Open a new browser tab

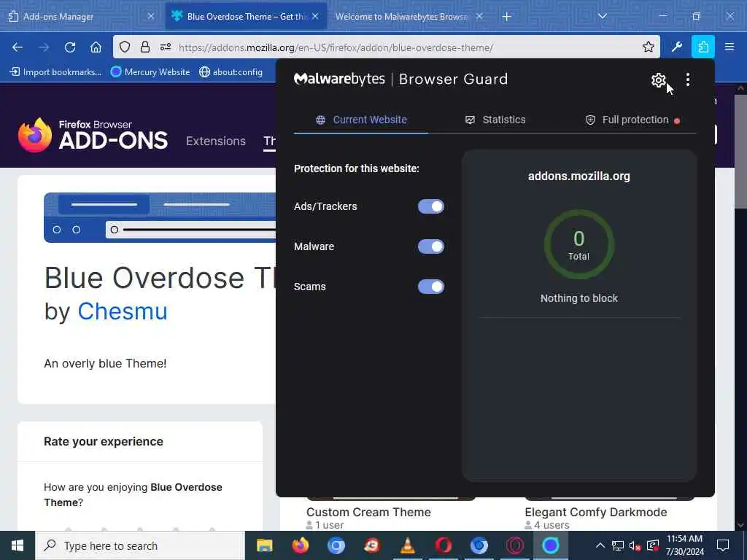[507, 17]
